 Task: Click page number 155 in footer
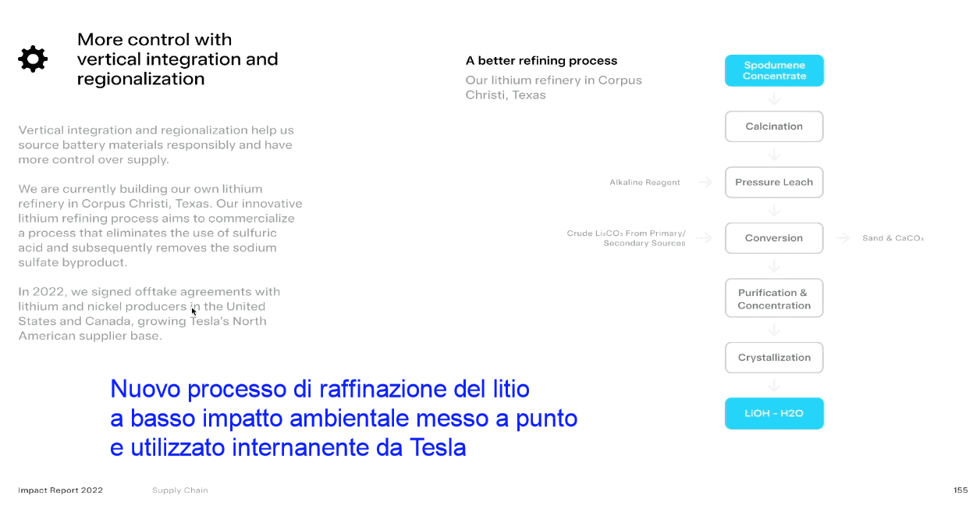coord(960,490)
